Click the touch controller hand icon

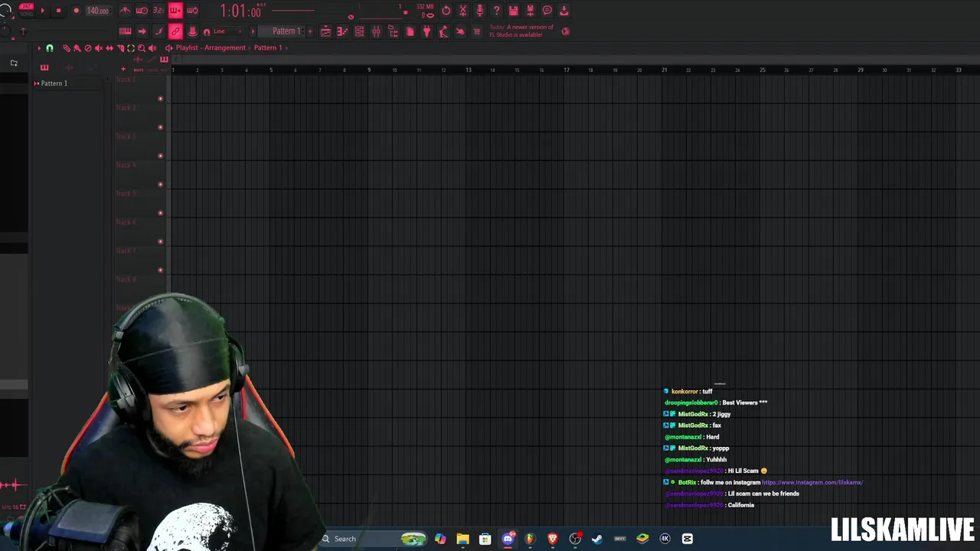(460, 31)
